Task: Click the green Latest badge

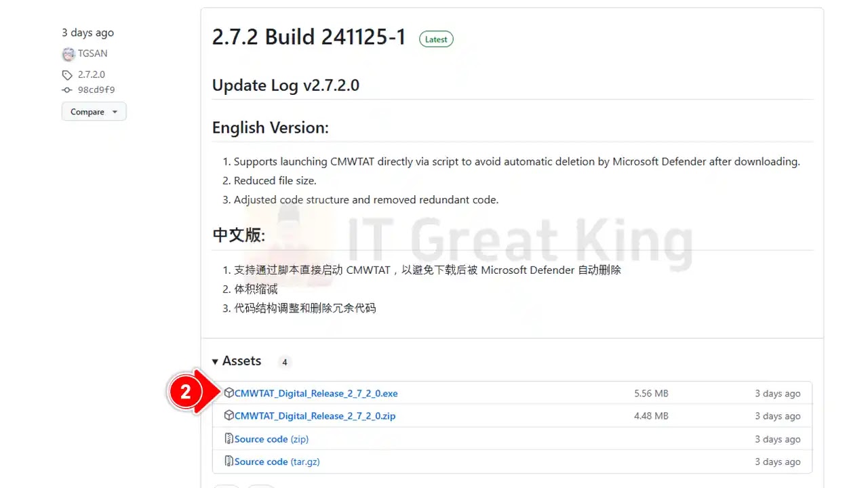Action: click(x=436, y=39)
